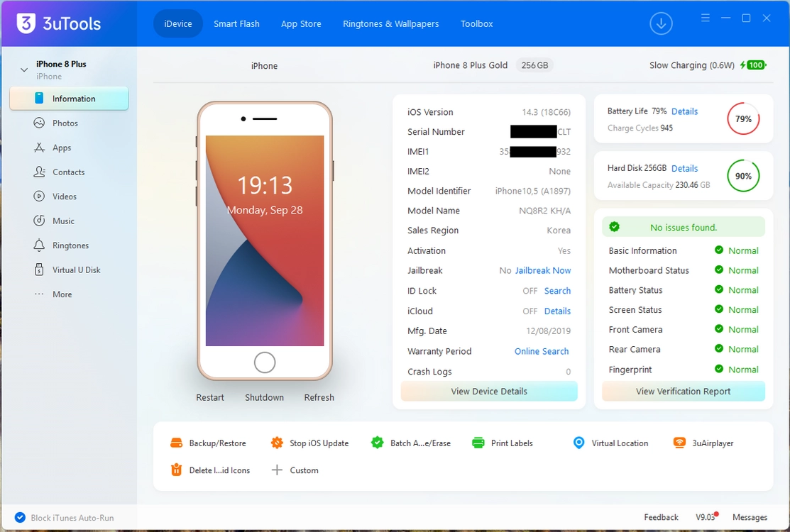Open iCloud Details link
Viewport: 790px width, 532px height.
pos(557,311)
